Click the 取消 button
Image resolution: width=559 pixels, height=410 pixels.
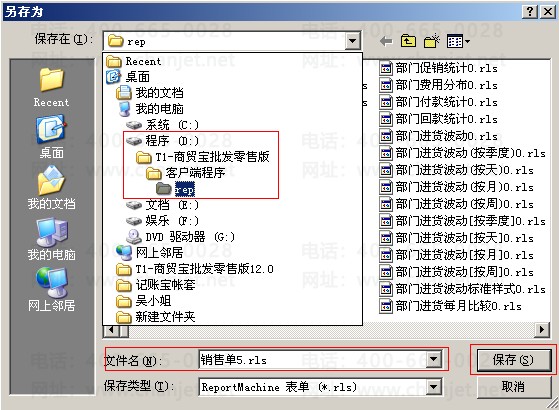[x=513, y=386]
